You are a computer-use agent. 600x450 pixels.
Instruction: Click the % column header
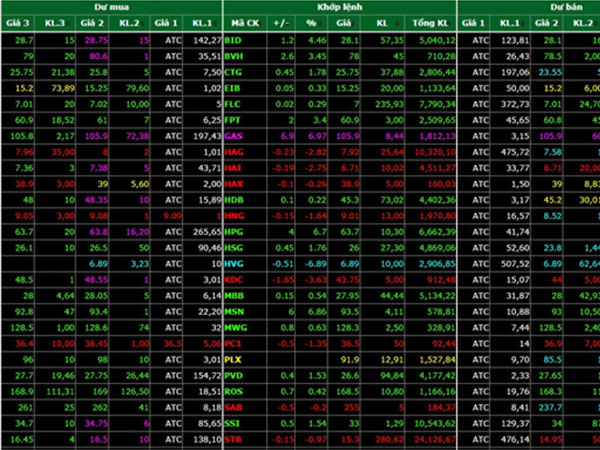pos(311,23)
